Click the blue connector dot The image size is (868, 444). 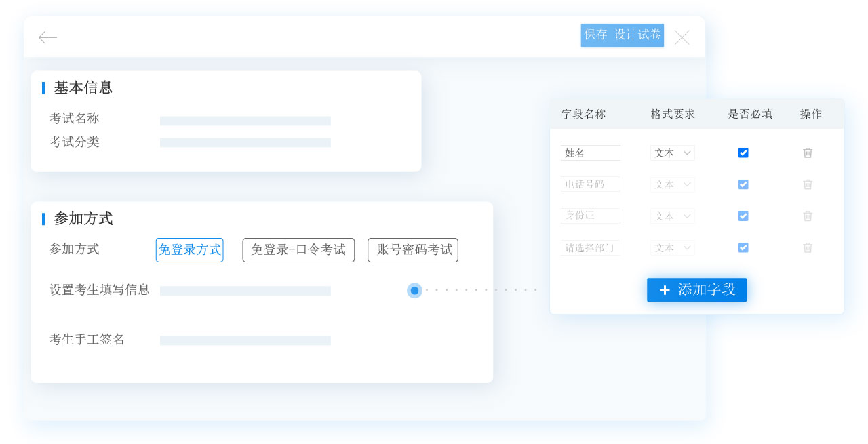click(x=414, y=291)
